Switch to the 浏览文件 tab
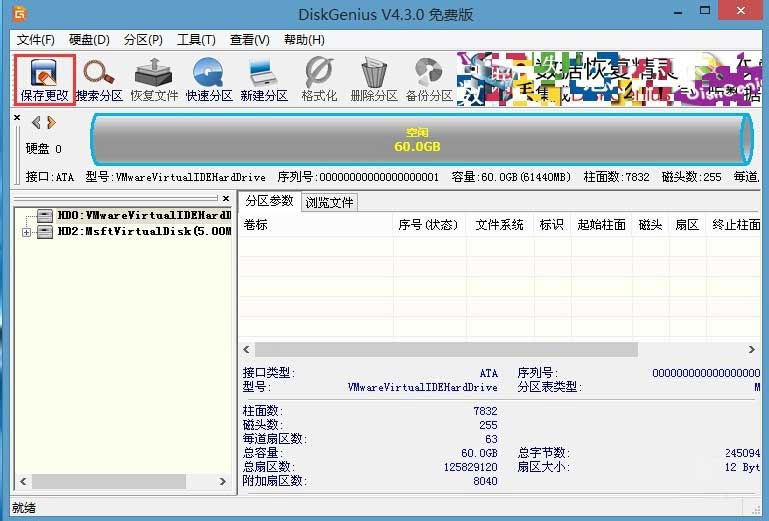Image resolution: width=769 pixels, height=521 pixels. (x=330, y=202)
